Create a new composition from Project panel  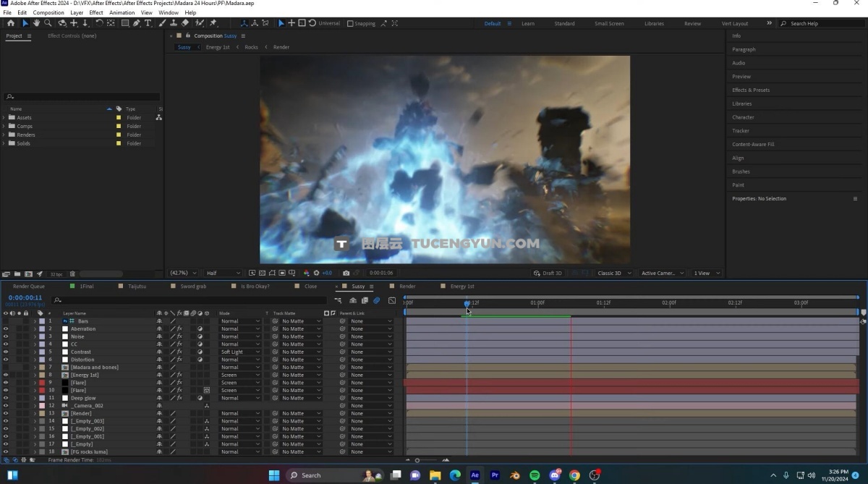tap(28, 274)
